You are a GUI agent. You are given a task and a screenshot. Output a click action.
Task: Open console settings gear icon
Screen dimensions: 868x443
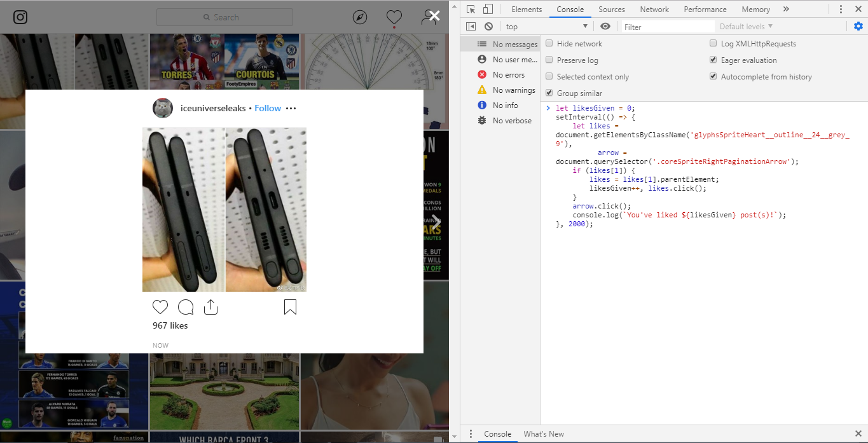[858, 26]
